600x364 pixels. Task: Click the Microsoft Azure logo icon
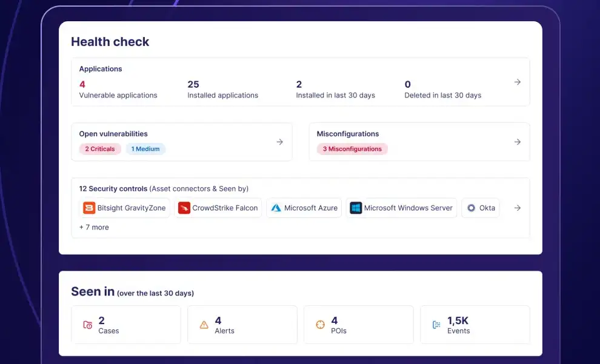[x=276, y=208]
